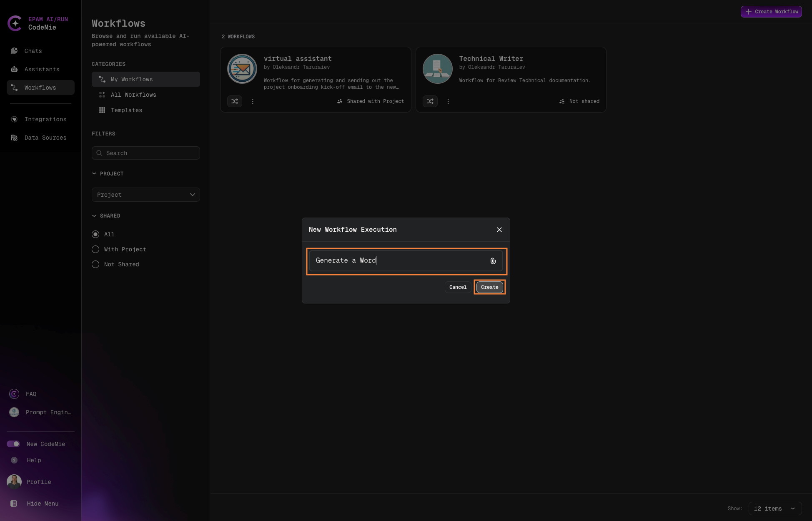Switch to All Workflows category
The height and width of the screenshot is (521, 812).
(133, 95)
